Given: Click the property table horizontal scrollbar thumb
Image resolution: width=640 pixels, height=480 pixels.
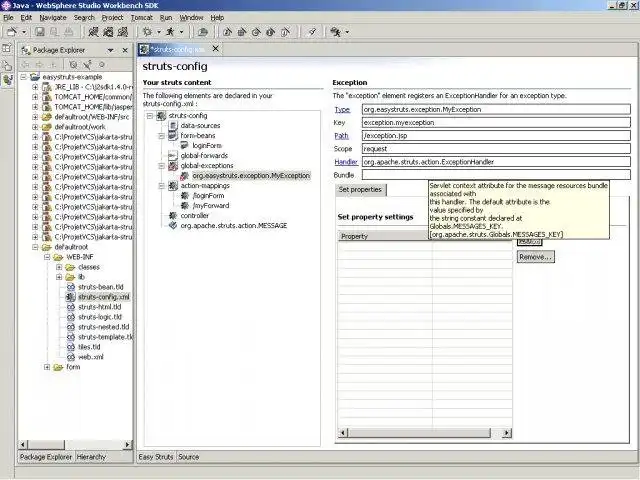Looking at the screenshot, I should pyautogui.click(x=419, y=433).
